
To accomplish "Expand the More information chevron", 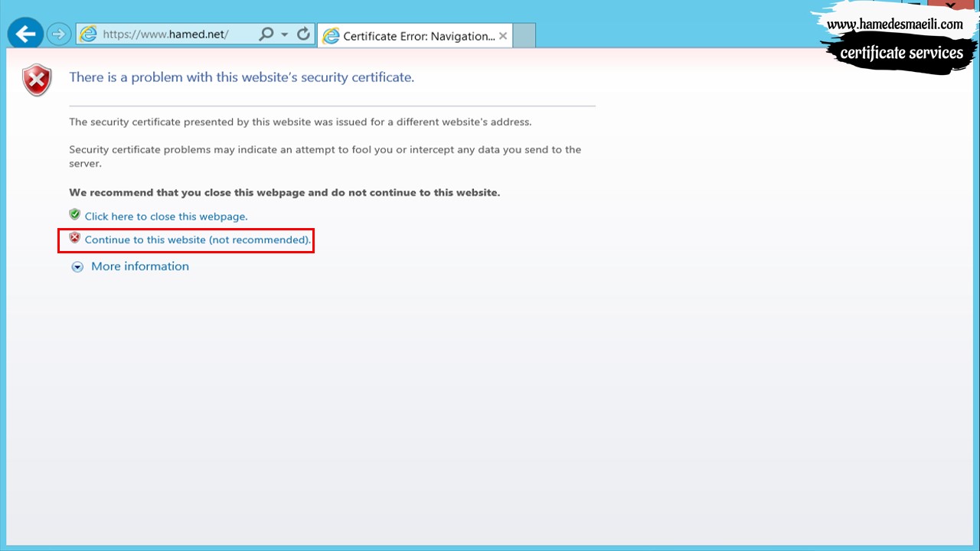I will pyautogui.click(x=77, y=267).
